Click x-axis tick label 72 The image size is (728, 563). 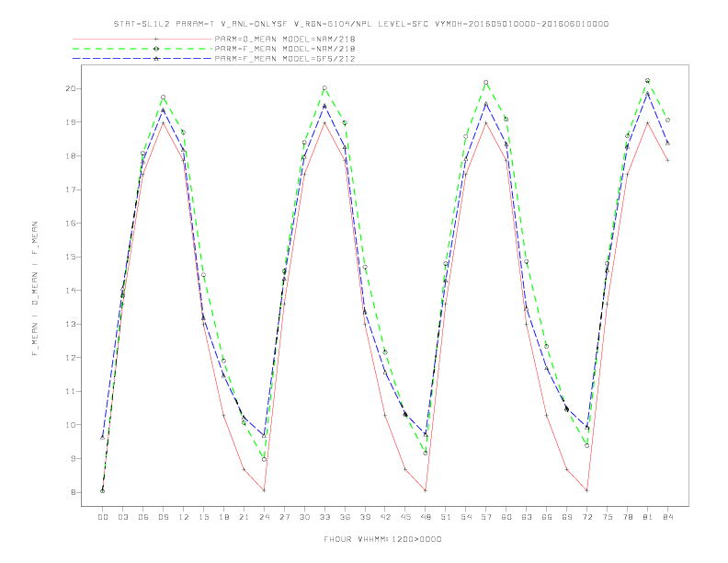point(587,517)
